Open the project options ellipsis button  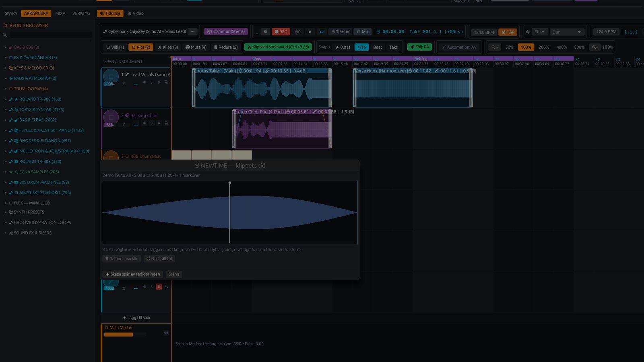coord(193,31)
